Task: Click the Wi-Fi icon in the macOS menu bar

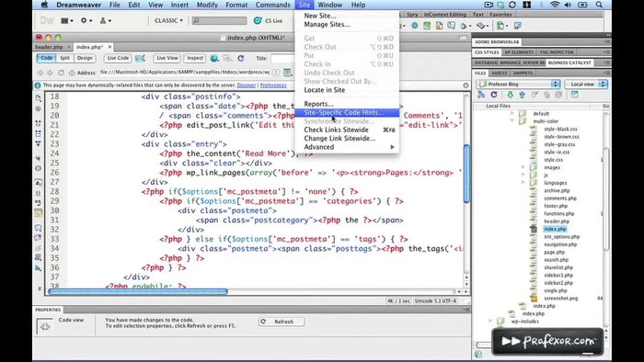Action: 555,5
